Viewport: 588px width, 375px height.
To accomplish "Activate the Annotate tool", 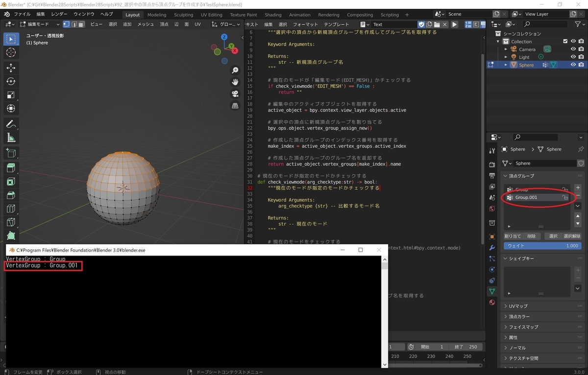I will pyautogui.click(x=11, y=124).
